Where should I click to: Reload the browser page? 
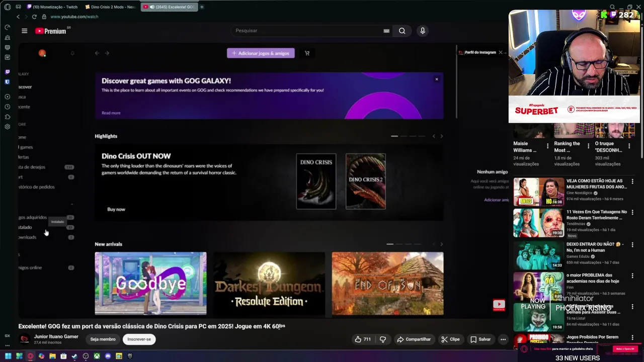tap(34, 17)
